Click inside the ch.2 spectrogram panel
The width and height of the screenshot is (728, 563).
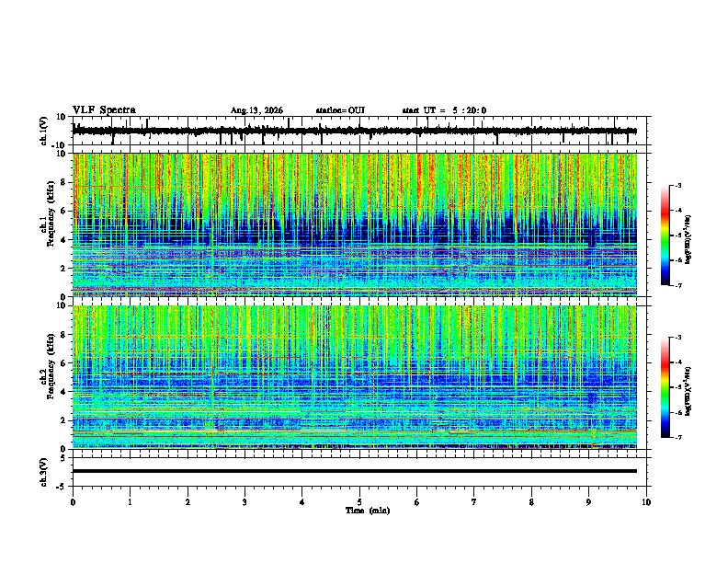pyautogui.click(x=354, y=377)
